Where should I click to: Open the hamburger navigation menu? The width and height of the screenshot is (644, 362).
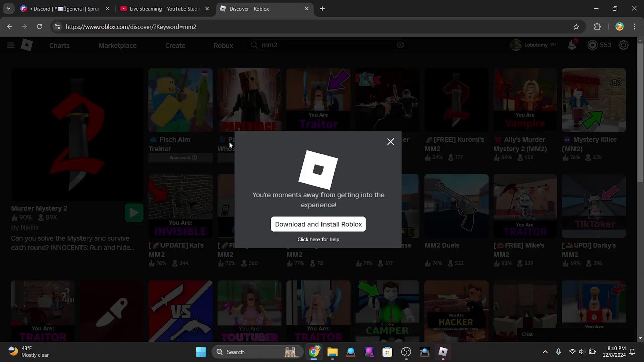click(11, 45)
